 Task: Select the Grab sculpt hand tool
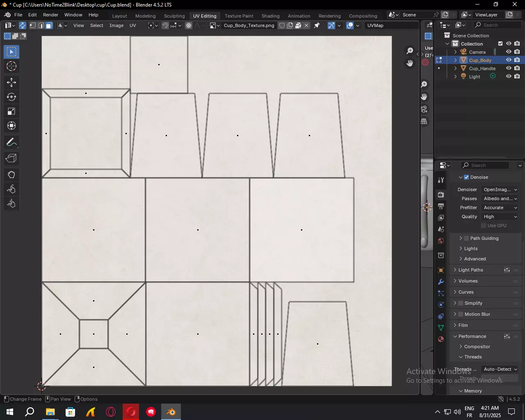(x=11, y=175)
